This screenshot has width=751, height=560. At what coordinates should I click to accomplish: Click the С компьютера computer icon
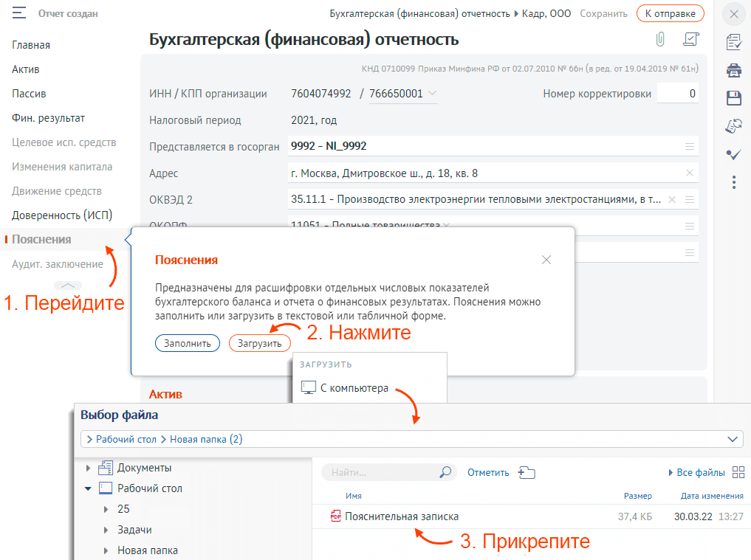click(309, 387)
